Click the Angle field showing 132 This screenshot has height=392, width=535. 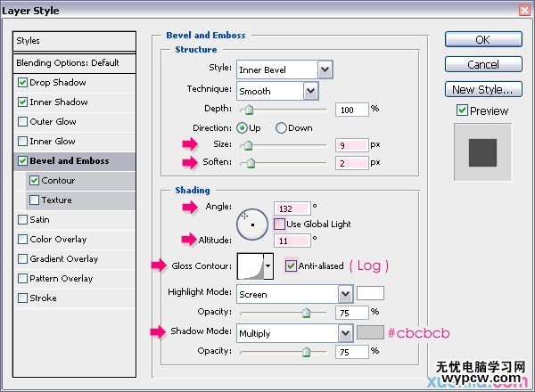[x=292, y=208]
